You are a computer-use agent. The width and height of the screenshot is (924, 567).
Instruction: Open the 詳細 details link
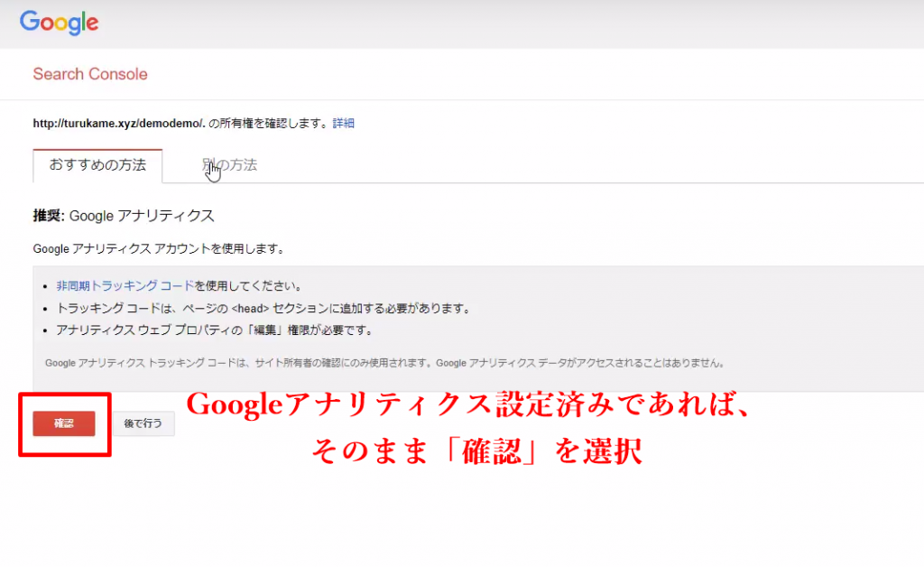[343, 123]
